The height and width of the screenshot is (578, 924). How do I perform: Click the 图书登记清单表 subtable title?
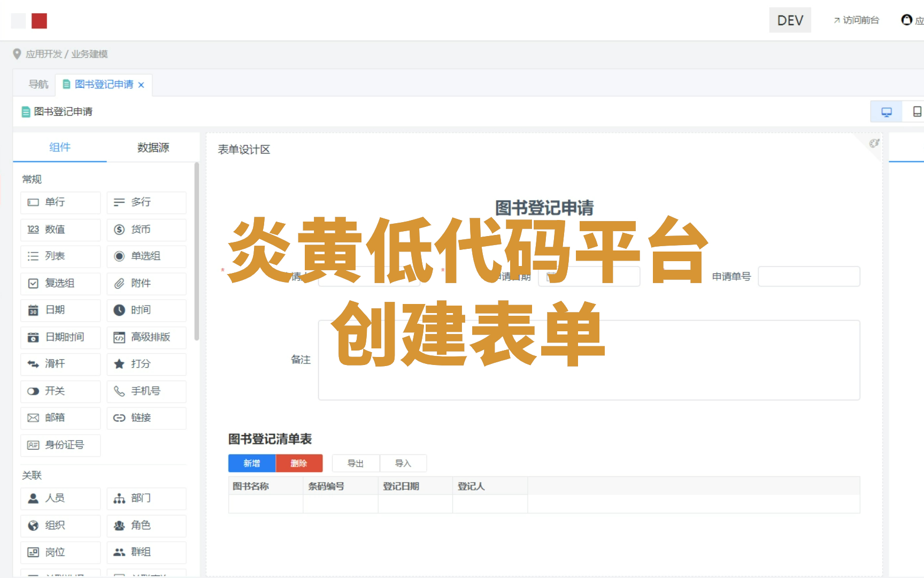pos(270,439)
